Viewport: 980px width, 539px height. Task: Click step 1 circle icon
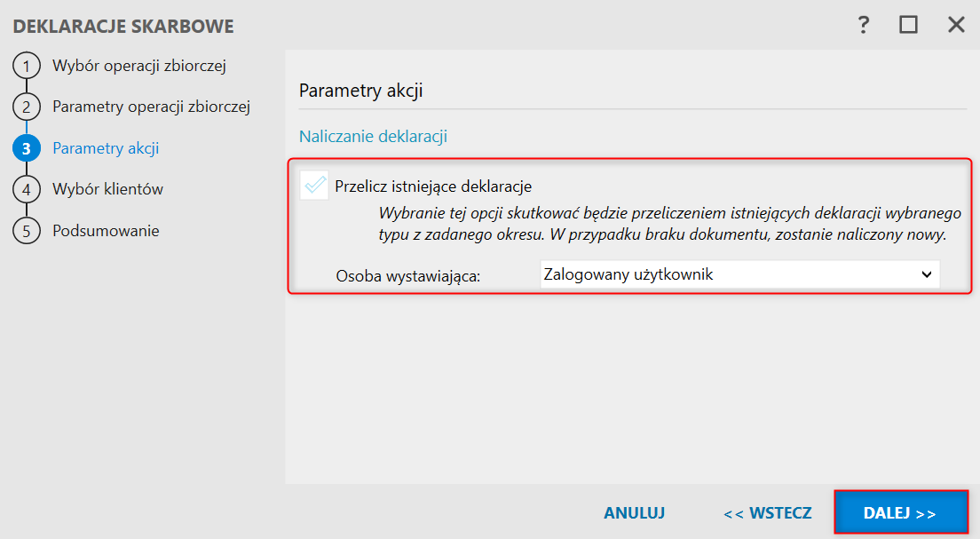(x=27, y=66)
